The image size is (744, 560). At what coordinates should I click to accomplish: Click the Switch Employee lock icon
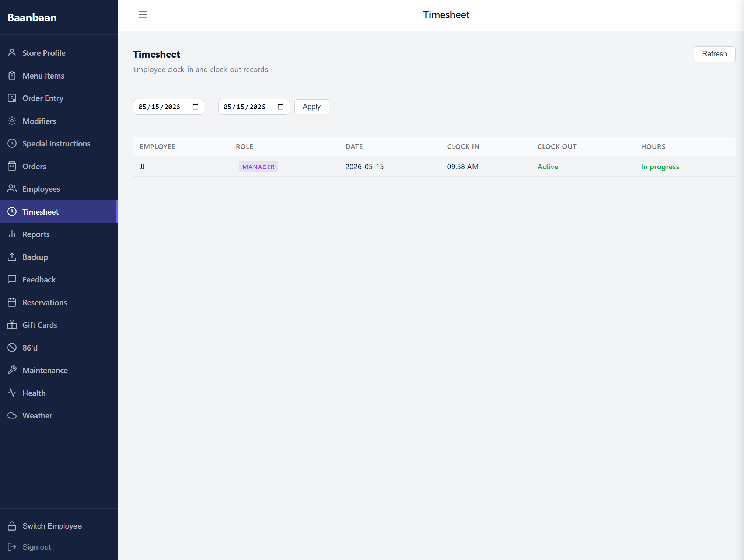coord(12,526)
